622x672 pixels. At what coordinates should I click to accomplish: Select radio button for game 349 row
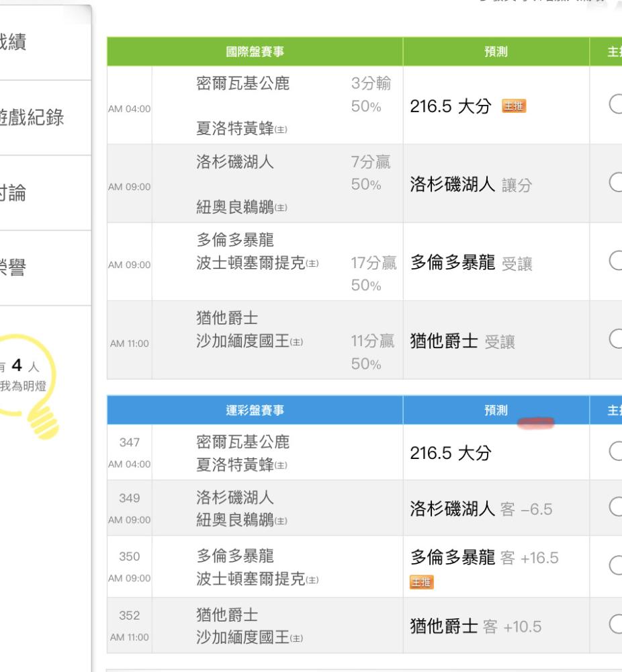pos(616,507)
